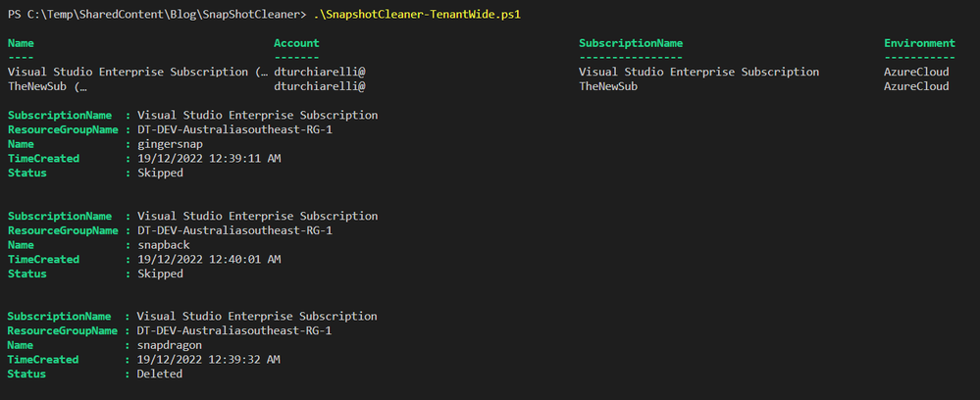Click the Environment column header
Image resolution: width=980 pixels, height=400 pixels.
click(919, 43)
